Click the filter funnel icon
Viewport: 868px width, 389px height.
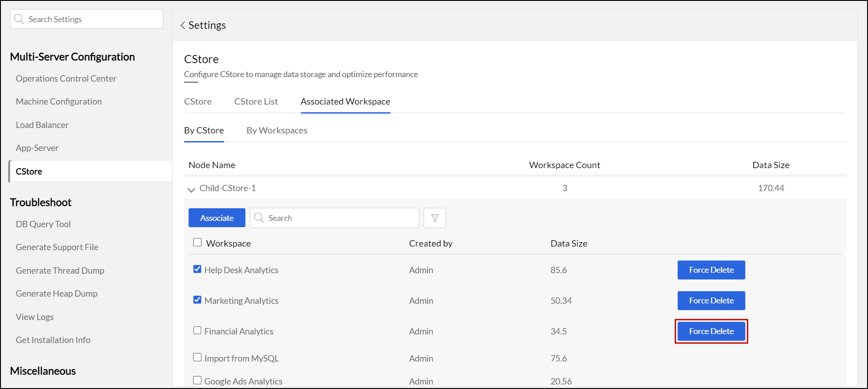click(x=434, y=218)
